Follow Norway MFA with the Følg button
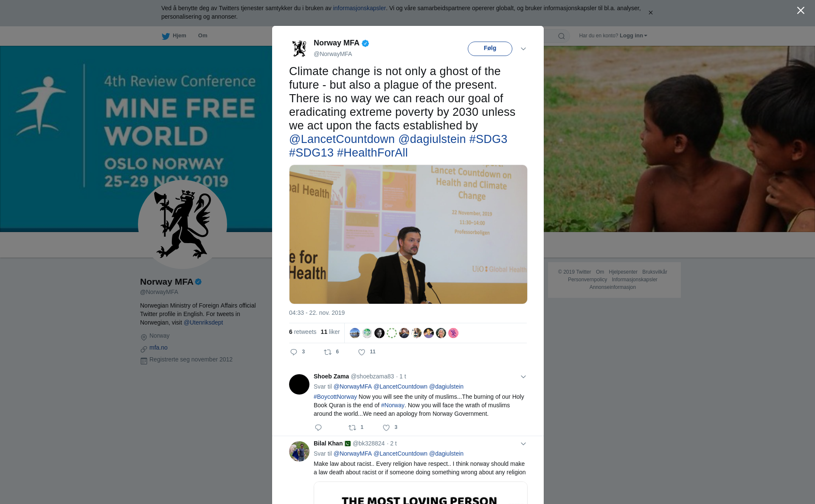This screenshot has height=504, width=815. pos(490,49)
